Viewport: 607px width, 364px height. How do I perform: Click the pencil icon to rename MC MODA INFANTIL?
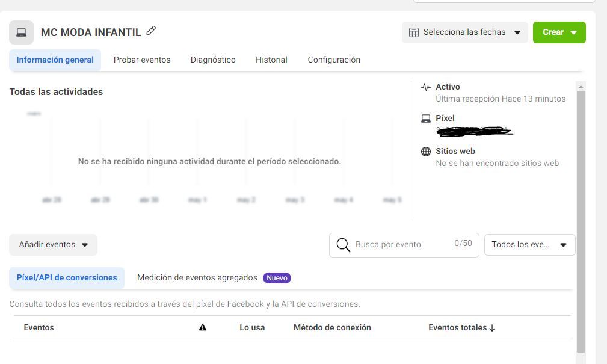tap(151, 31)
